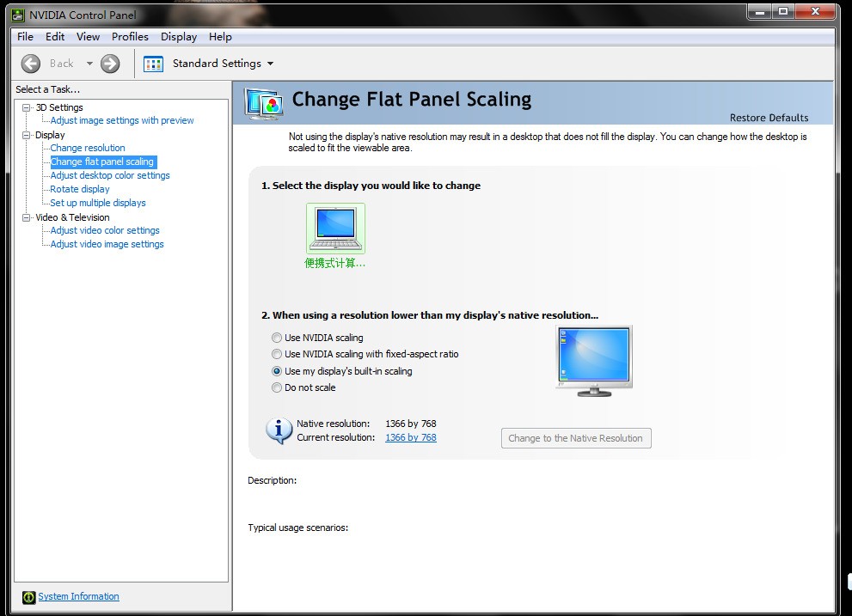This screenshot has width=852, height=616.
Task: Open the System Information link
Action: (78, 596)
